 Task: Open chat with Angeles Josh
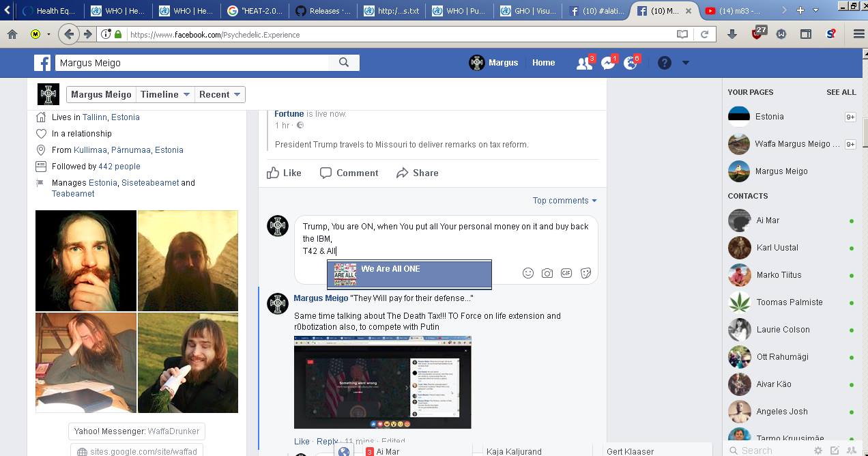pos(792,412)
